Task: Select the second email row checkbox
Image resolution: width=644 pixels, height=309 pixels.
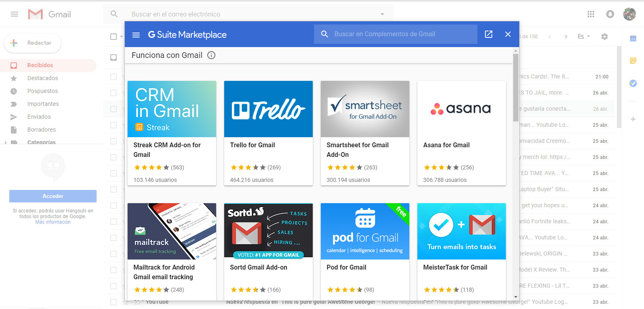Action: click(114, 93)
